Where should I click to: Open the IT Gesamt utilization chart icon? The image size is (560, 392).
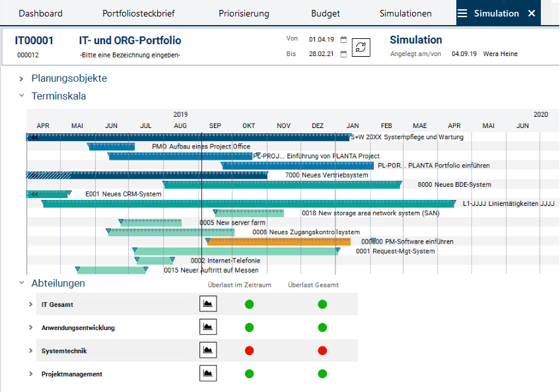pyautogui.click(x=208, y=304)
